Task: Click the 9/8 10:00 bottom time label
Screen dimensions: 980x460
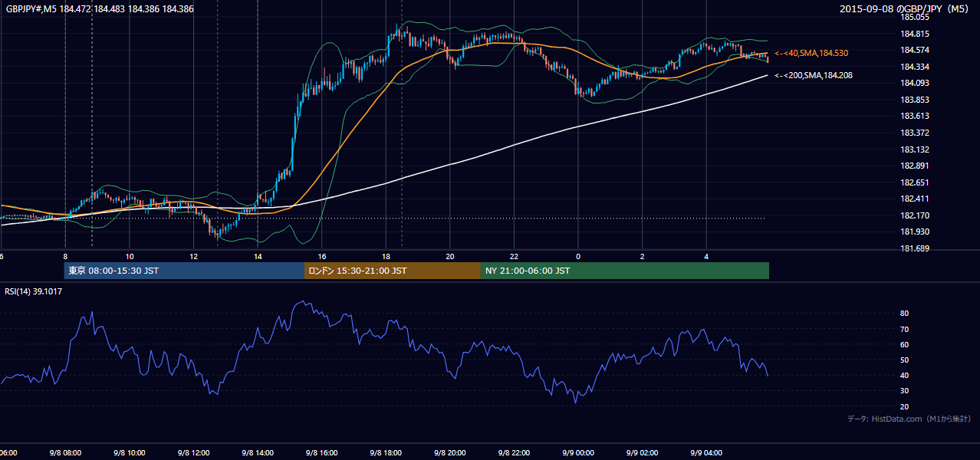Action: [x=130, y=453]
